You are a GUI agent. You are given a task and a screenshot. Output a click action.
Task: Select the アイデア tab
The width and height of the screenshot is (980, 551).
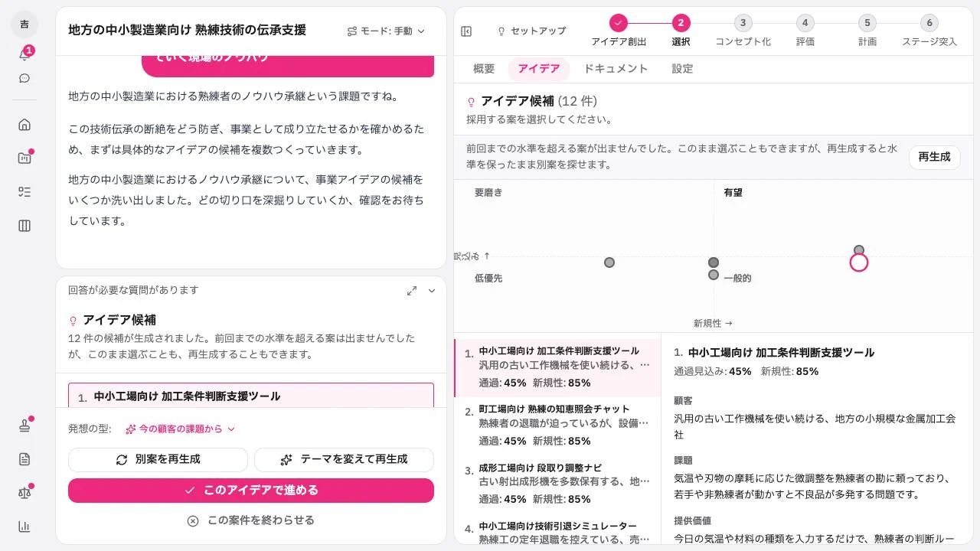click(x=539, y=69)
